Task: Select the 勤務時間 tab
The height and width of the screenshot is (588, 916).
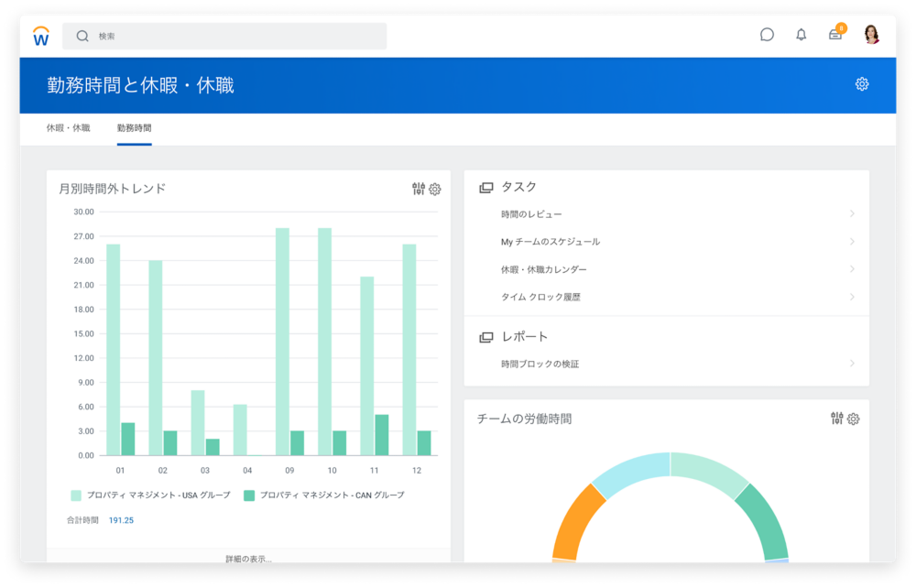Action: tap(134, 128)
